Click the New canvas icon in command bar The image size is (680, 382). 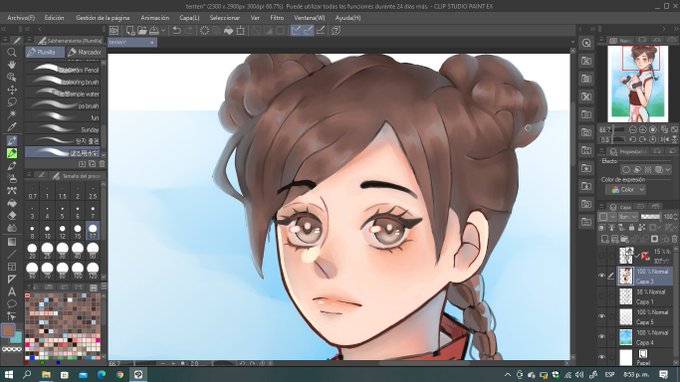130,30
